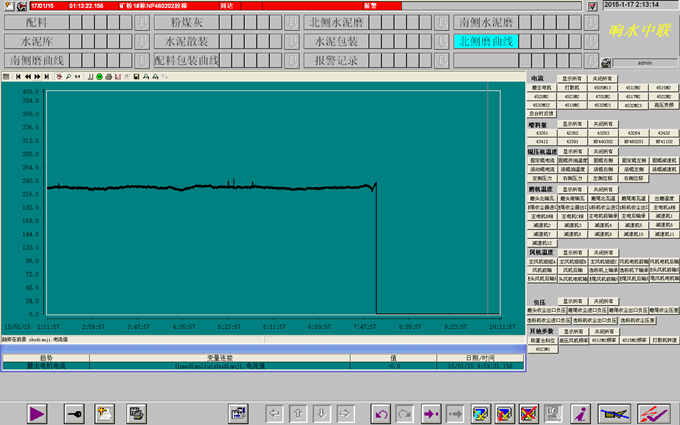Click the red trend line chart icon

[x=653, y=411]
